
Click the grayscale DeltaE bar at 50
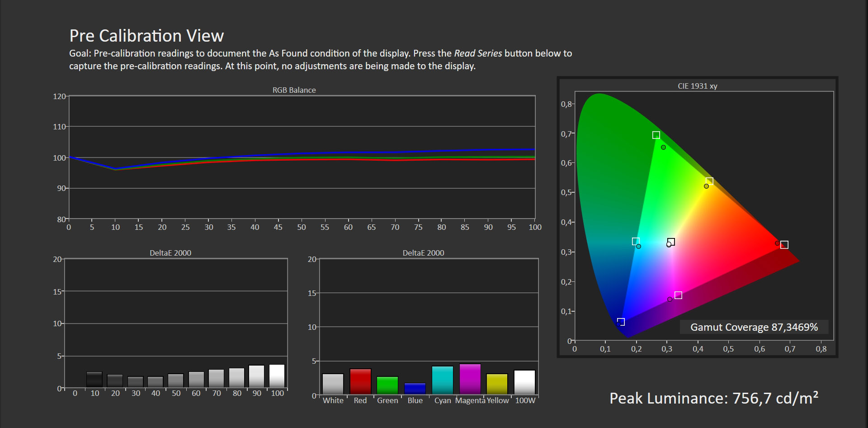tap(176, 380)
